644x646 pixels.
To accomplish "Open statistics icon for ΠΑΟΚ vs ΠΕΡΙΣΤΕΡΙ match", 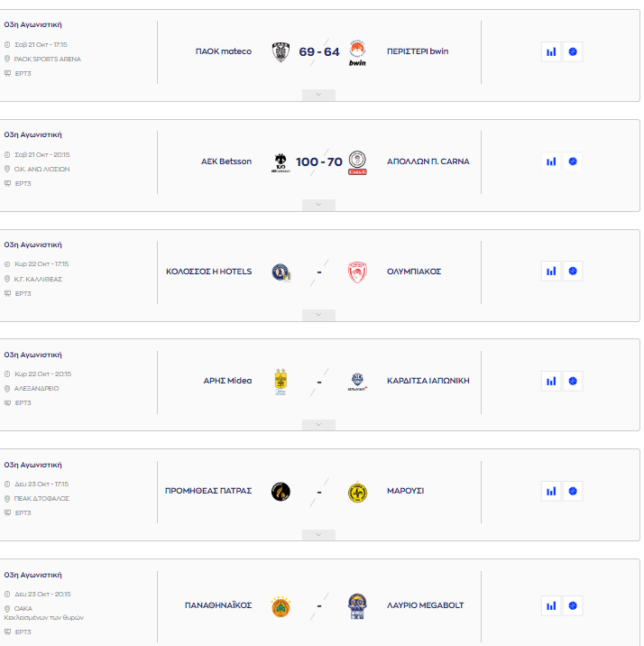I will [550, 52].
